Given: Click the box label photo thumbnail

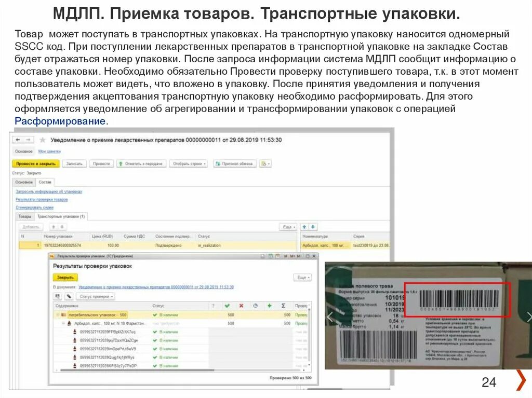Looking at the screenshot, I should (428, 315).
